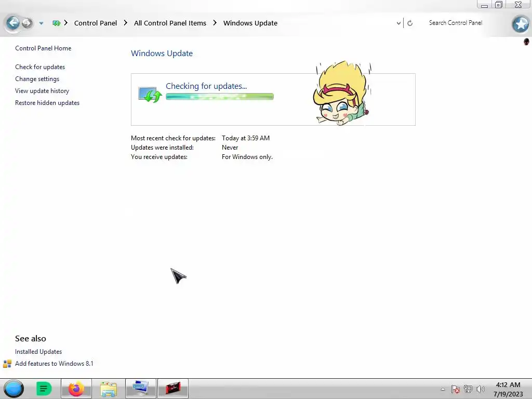Switch to Control Panel taskbar button
Viewport: 532px width, 399px height.
pos(140,389)
